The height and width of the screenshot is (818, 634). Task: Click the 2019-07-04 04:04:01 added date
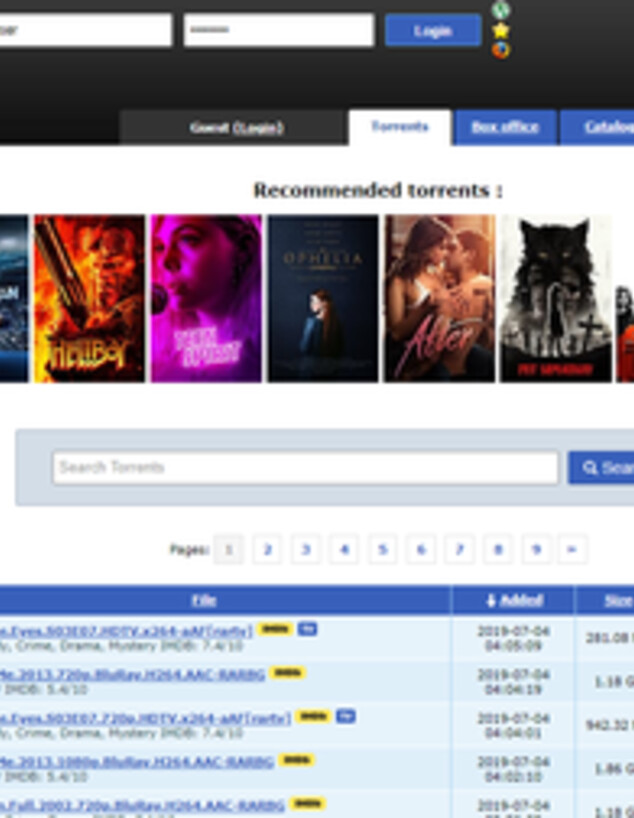click(x=513, y=726)
